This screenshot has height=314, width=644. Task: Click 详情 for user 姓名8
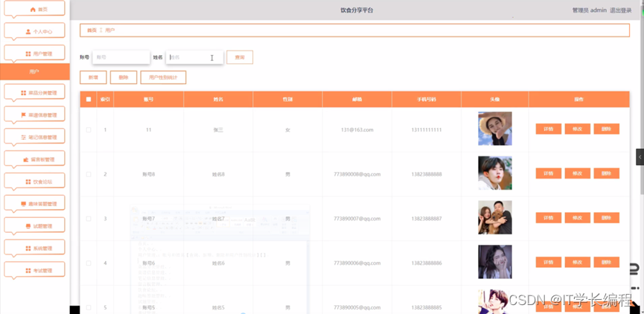pos(548,173)
